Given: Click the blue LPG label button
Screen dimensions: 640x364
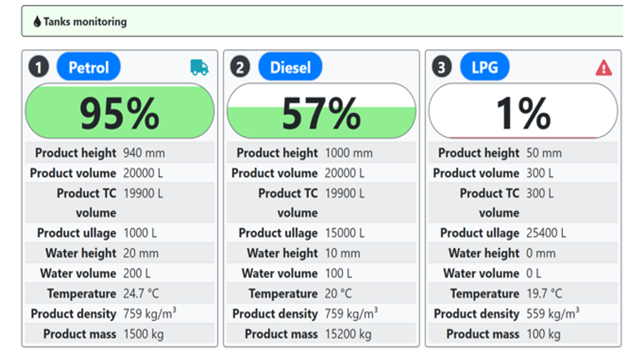Looking at the screenshot, I should [485, 67].
